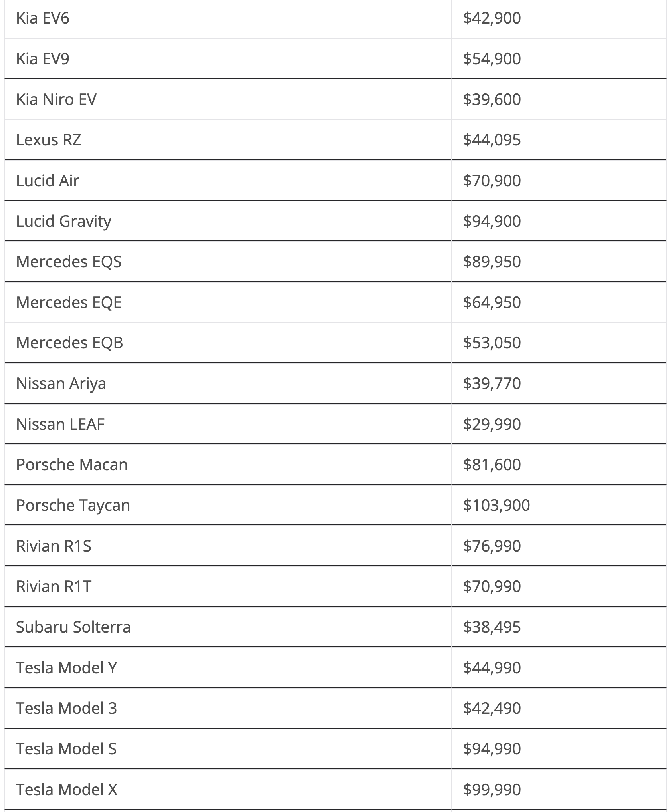Click the Mercedes EQB model name

(x=69, y=343)
